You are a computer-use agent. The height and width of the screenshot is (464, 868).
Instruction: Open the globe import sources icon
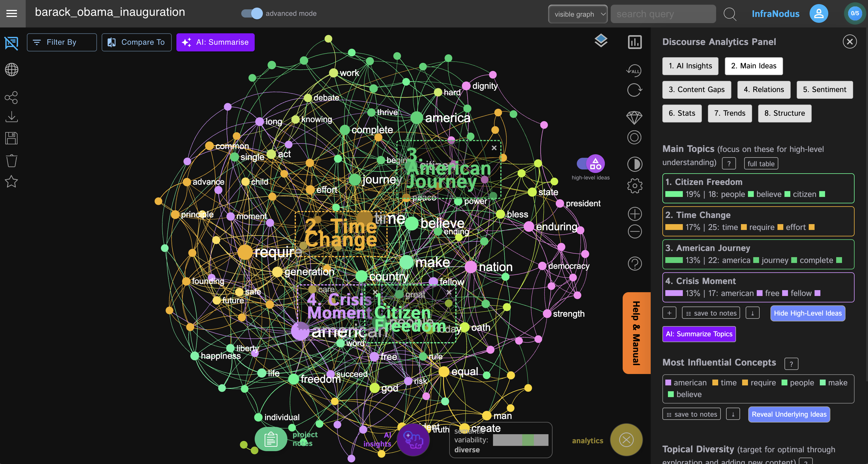tap(11, 70)
